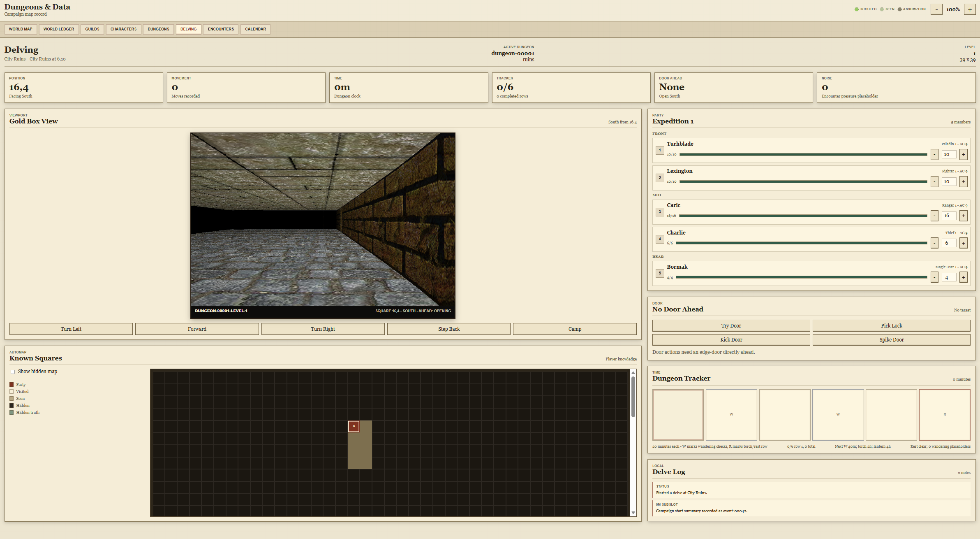This screenshot has height=539, width=980.
Task: Enable the Show hidden map checkbox
Action: [x=13, y=372]
